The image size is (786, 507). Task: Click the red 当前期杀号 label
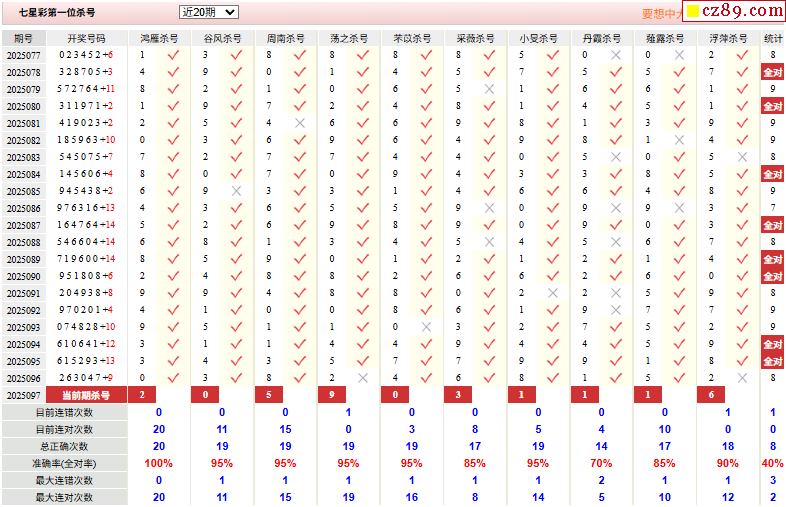point(86,395)
